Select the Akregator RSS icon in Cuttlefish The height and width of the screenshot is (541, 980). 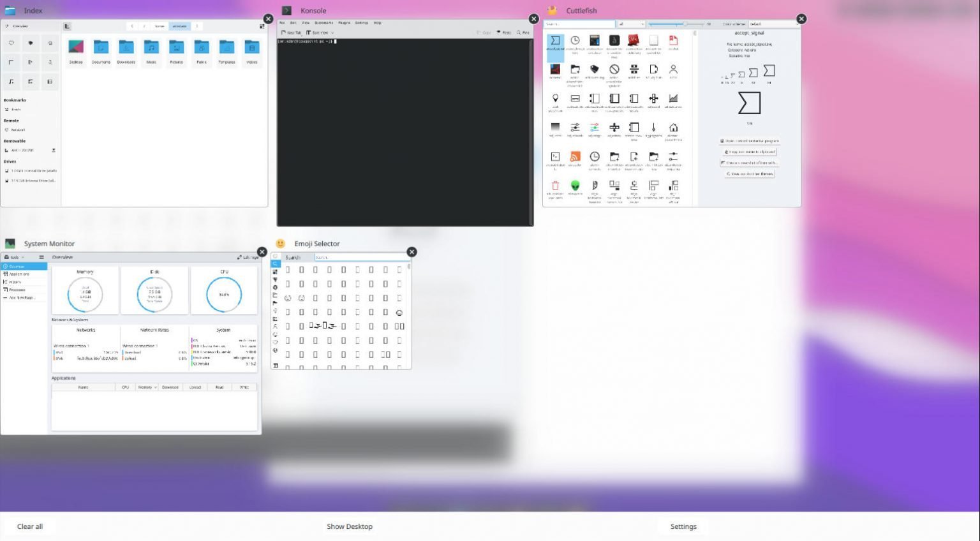pyautogui.click(x=574, y=157)
